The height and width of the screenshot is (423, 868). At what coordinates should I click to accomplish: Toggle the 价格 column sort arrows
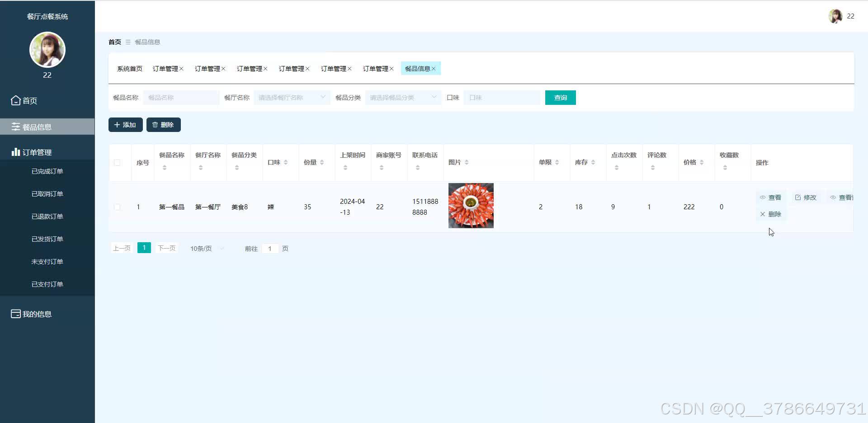pyautogui.click(x=702, y=162)
